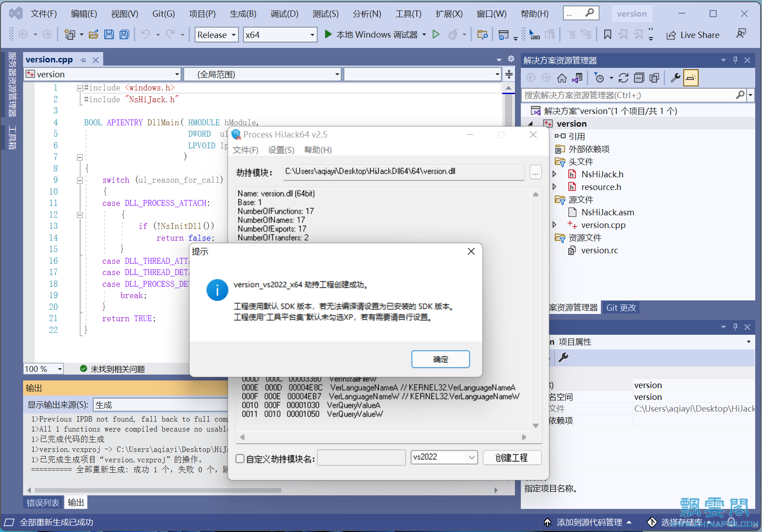Click the 劫持模块 path input field
Screen dimensions: 762x532
tap(404, 171)
